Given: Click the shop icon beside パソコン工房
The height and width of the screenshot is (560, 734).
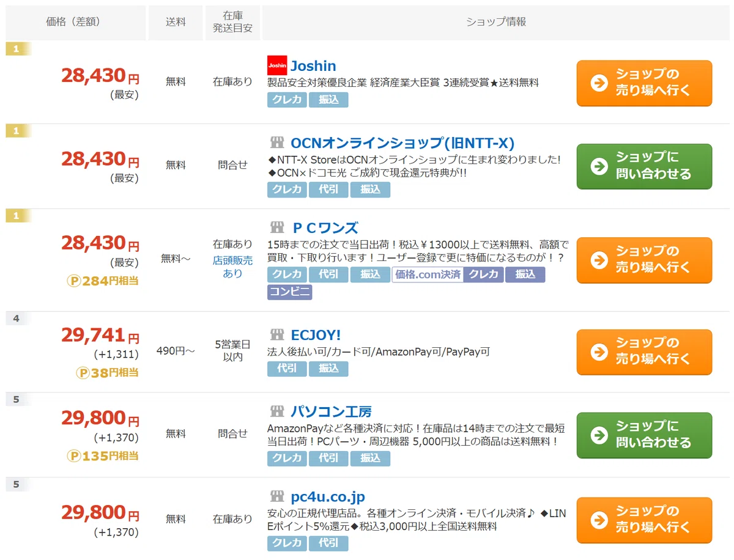Looking at the screenshot, I should click(277, 411).
